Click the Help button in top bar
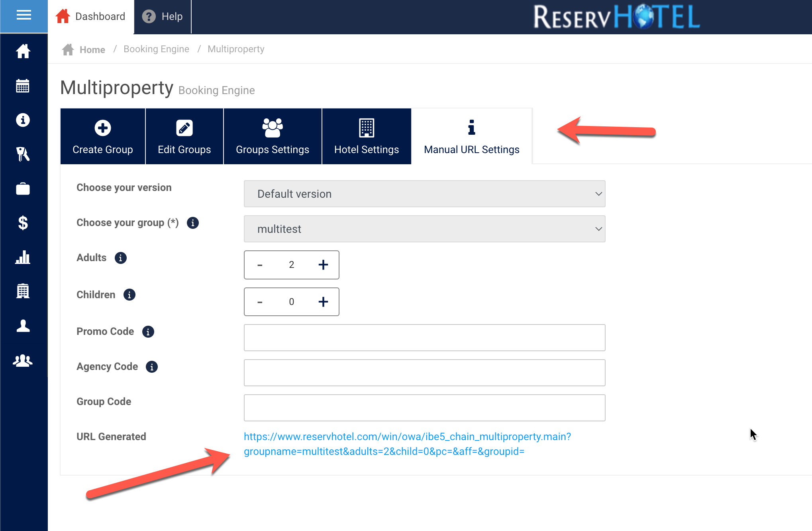The width and height of the screenshot is (812, 531). (x=163, y=16)
